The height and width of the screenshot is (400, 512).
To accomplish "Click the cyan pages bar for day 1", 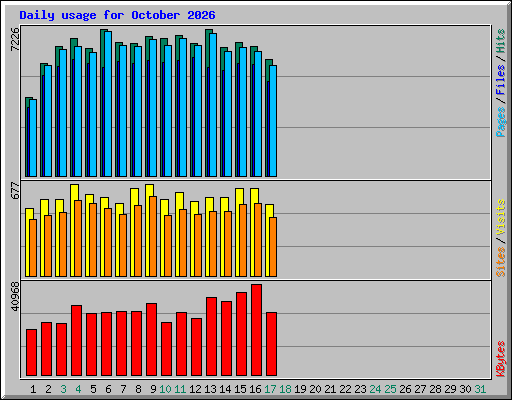I will click(33, 138).
